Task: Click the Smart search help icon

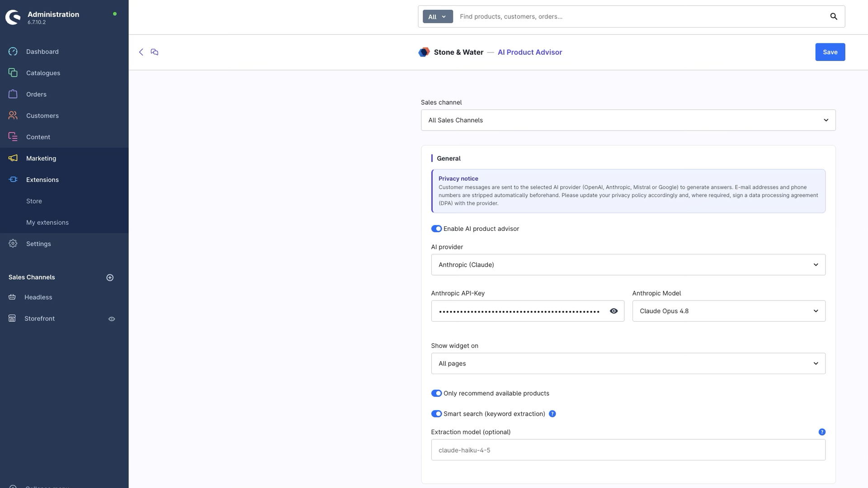Action: [552, 414]
